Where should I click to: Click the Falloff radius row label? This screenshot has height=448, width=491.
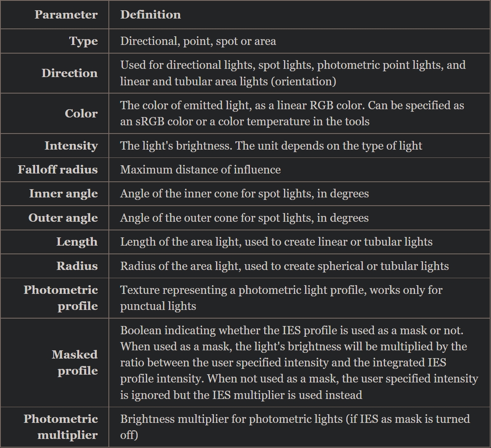[x=58, y=170]
